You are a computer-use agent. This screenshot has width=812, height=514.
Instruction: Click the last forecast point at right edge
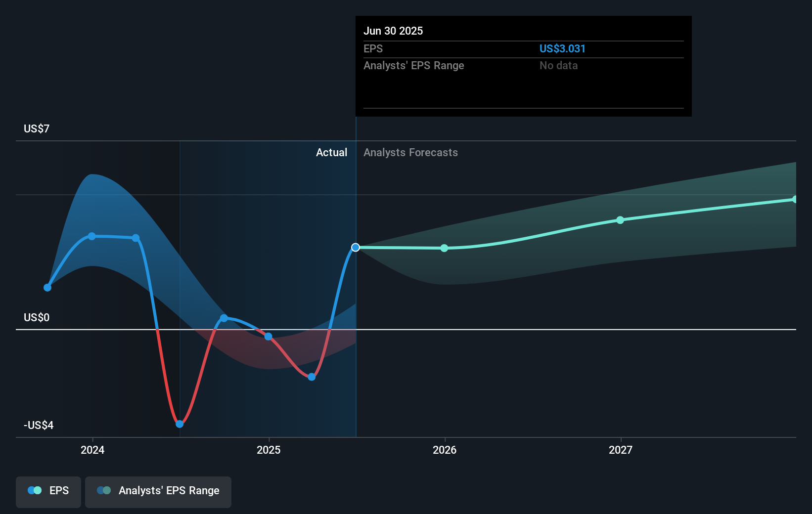pos(795,199)
